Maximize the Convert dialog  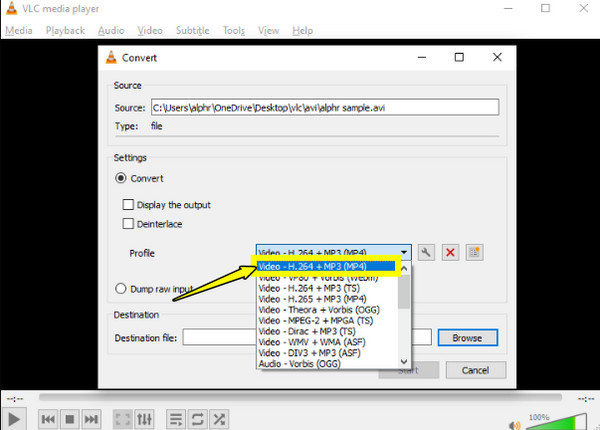[x=459, y=57]
